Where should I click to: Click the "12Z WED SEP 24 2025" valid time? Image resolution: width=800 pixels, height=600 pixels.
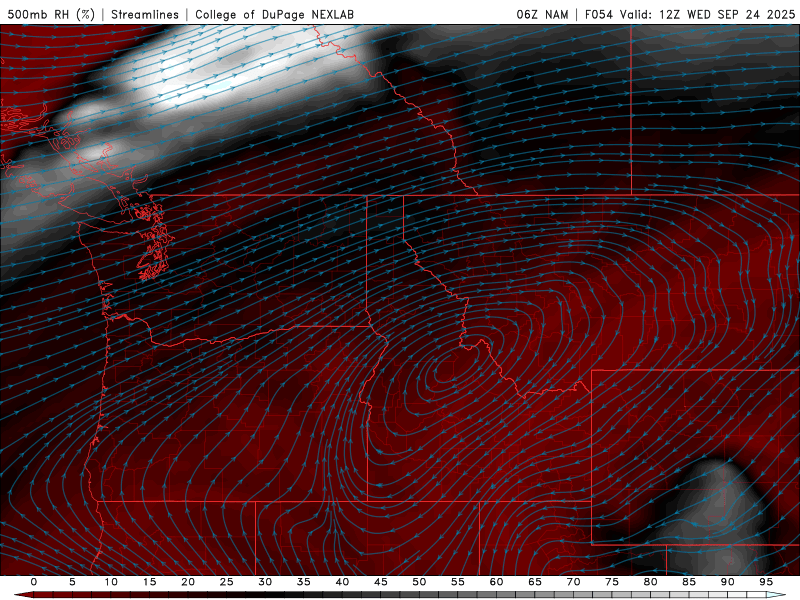[727, 14]
